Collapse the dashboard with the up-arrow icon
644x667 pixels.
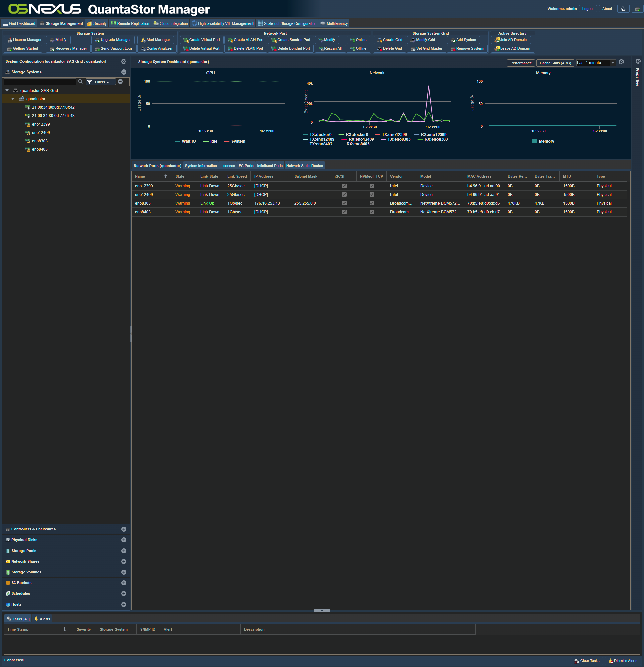pos(621,62)
